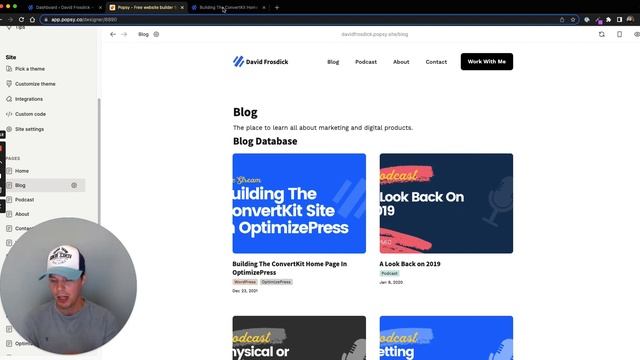Click the Home page document icon
The image size is (640, 360).
9,171
